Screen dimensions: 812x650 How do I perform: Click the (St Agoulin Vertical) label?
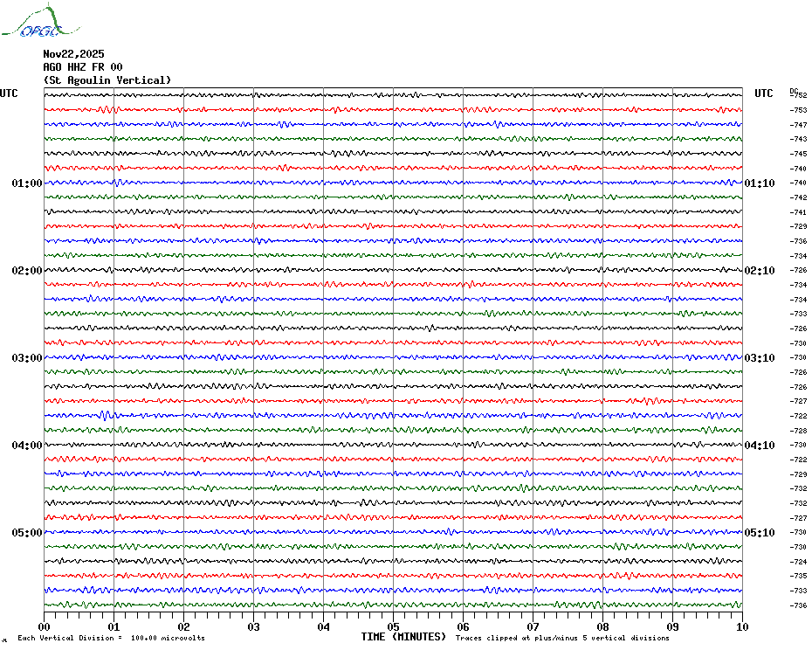tap(107, 80)
